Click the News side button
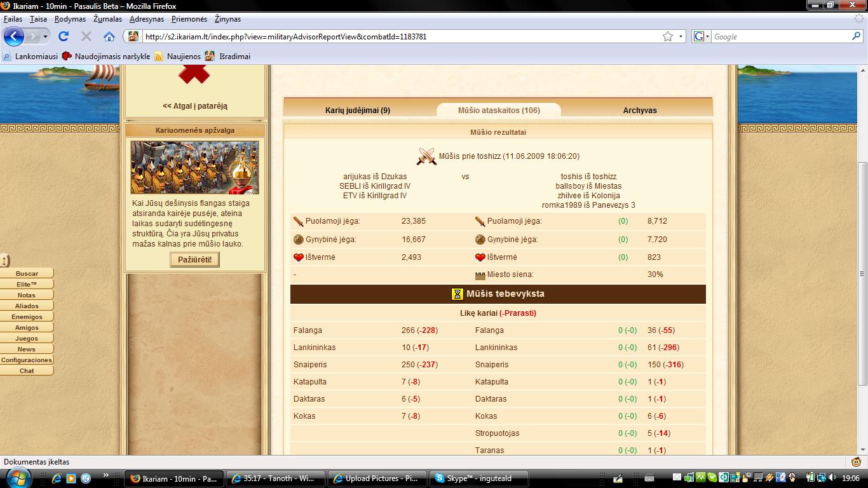 pos(27,349)
